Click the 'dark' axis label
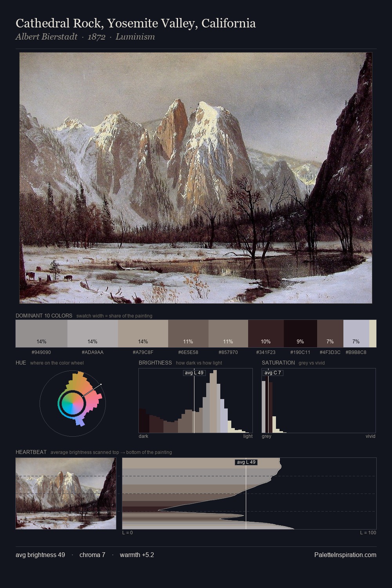 [143, 436]
